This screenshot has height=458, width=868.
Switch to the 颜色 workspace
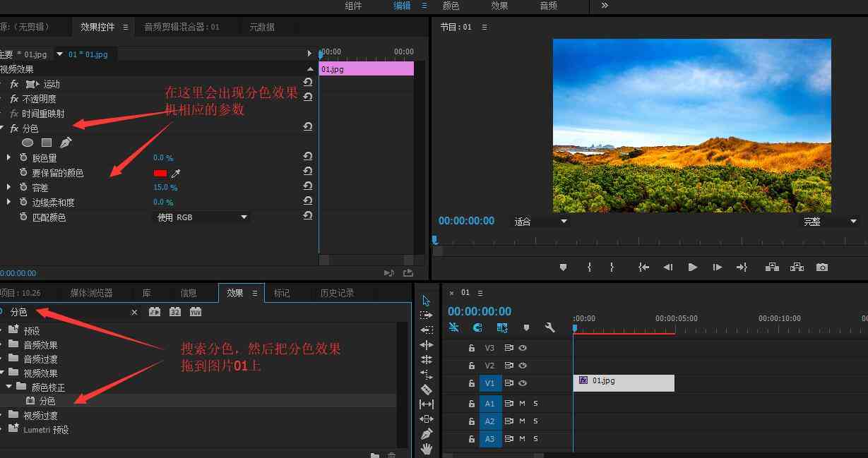click(x=451, y=6)
